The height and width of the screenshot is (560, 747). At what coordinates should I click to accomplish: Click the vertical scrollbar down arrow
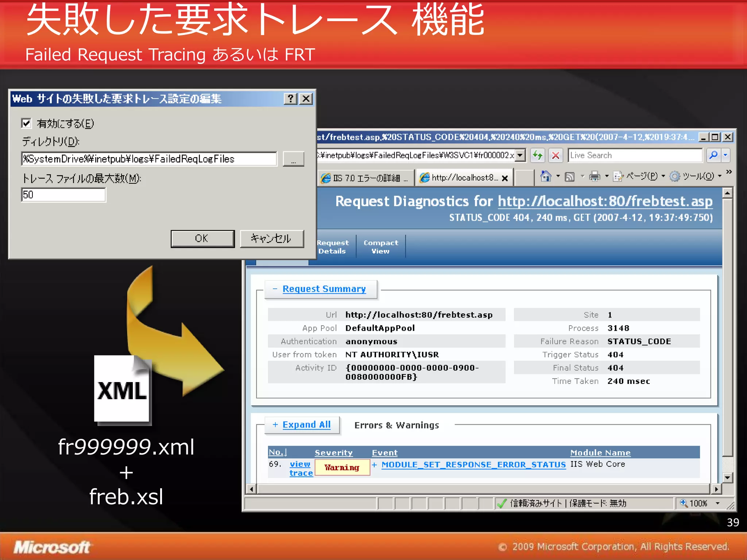click(728, 477)
